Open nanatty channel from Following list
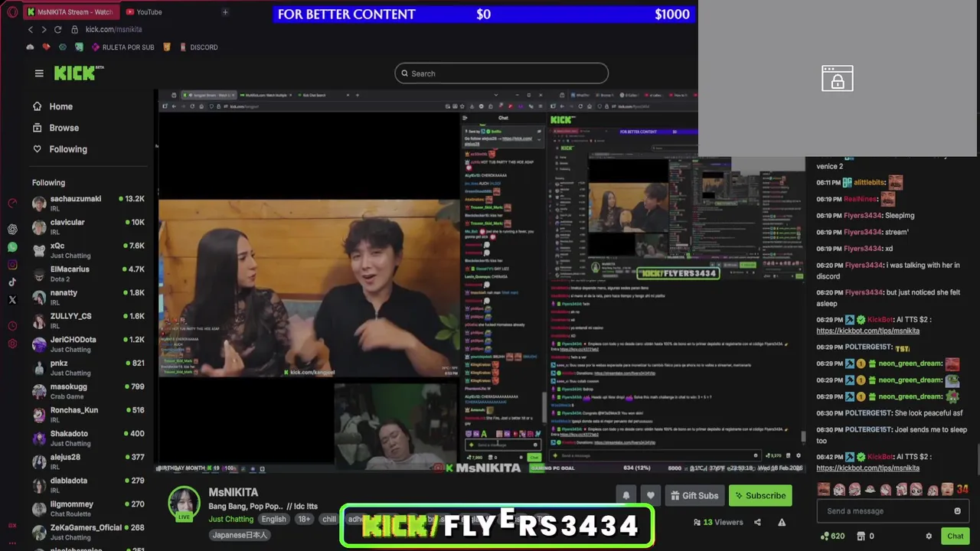The image size is (980, 551). [88, 297]
